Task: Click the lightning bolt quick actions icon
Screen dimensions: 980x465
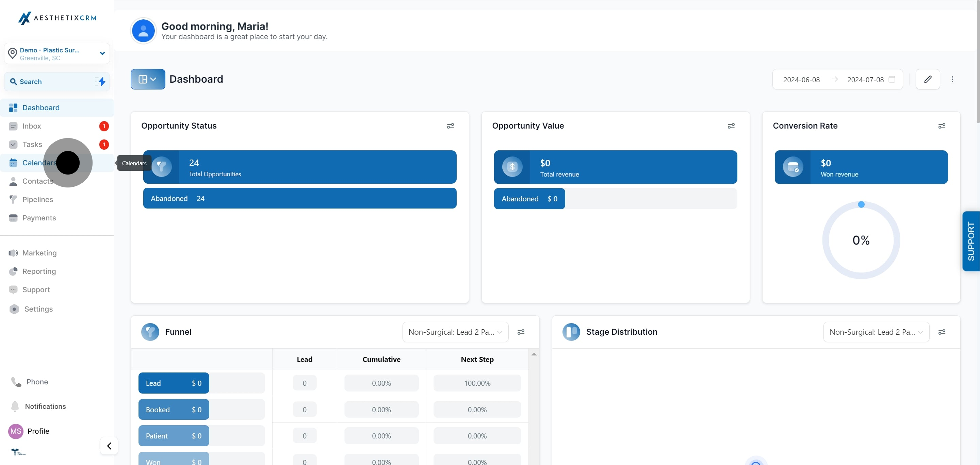Action: click(x=102, y=81)
